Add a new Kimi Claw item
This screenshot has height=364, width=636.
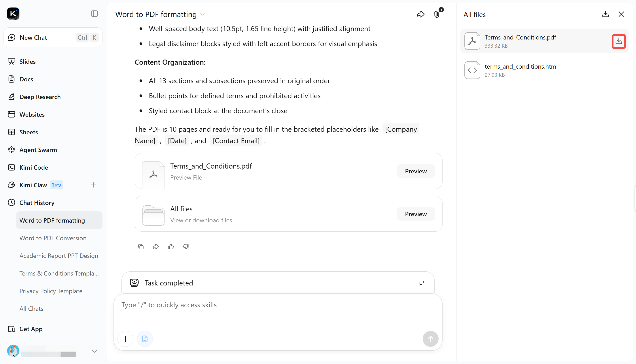[94, 185]
